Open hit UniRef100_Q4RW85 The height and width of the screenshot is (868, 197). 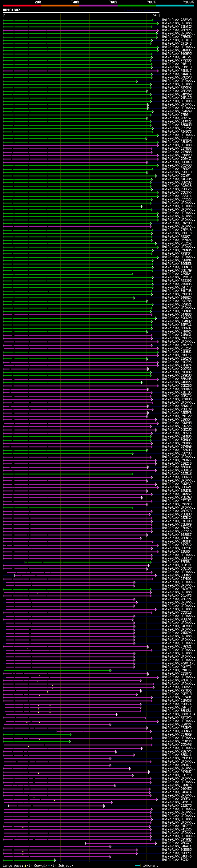click(x=177, y=50)
